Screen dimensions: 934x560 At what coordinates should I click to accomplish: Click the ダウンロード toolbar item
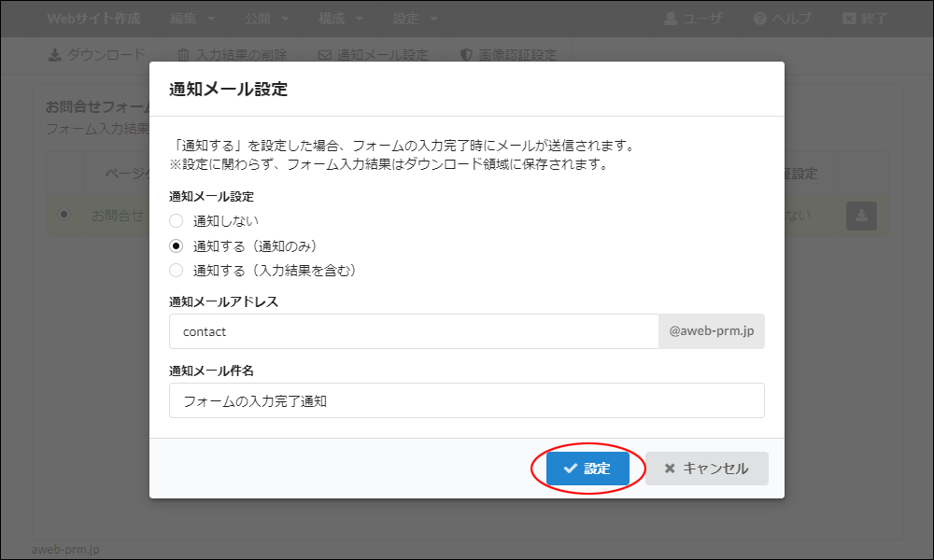tap(96, 55)
